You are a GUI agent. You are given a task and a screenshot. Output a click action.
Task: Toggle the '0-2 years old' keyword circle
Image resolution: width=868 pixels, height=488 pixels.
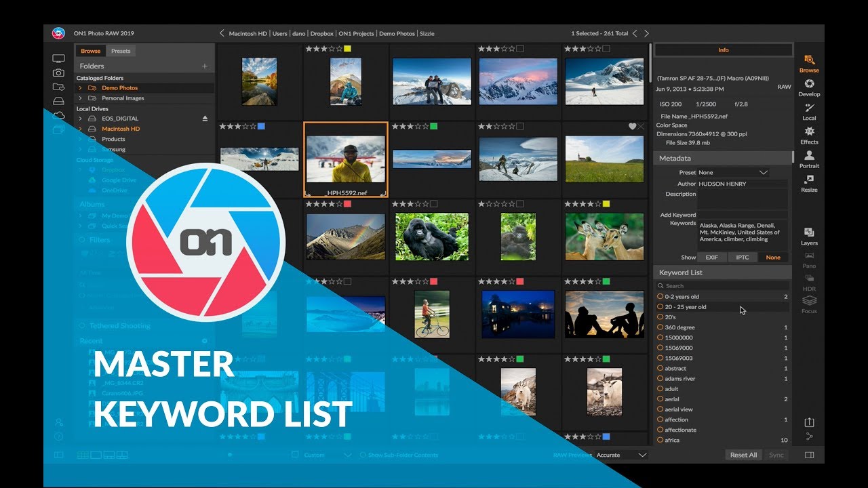[x=660, y=296]
